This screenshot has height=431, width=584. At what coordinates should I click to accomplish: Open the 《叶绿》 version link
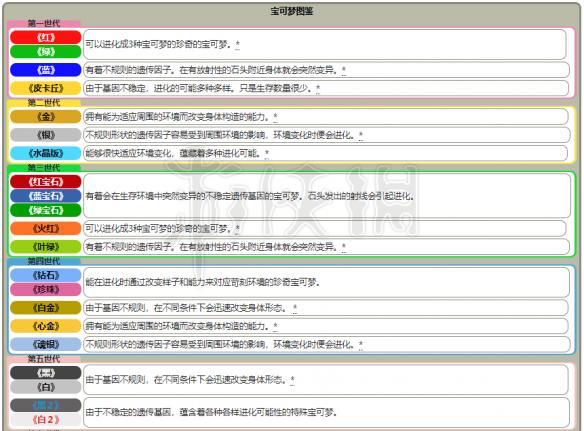click(46, 247)
